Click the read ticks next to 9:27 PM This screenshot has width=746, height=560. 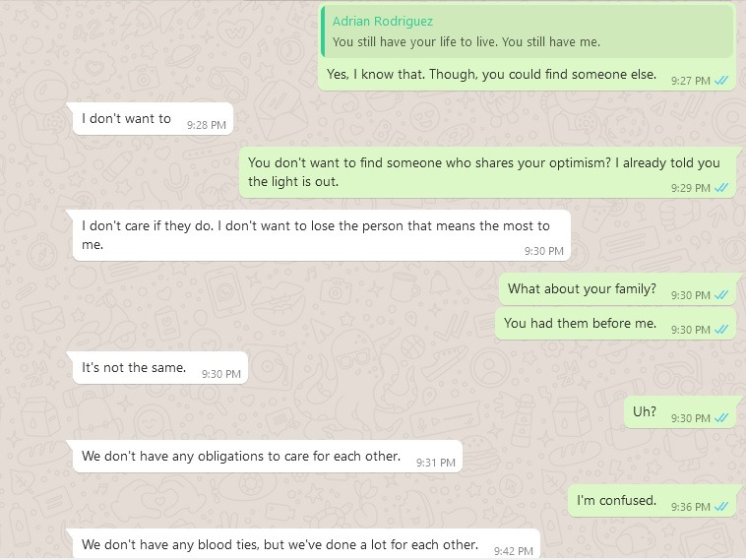[x=721, y=81]
